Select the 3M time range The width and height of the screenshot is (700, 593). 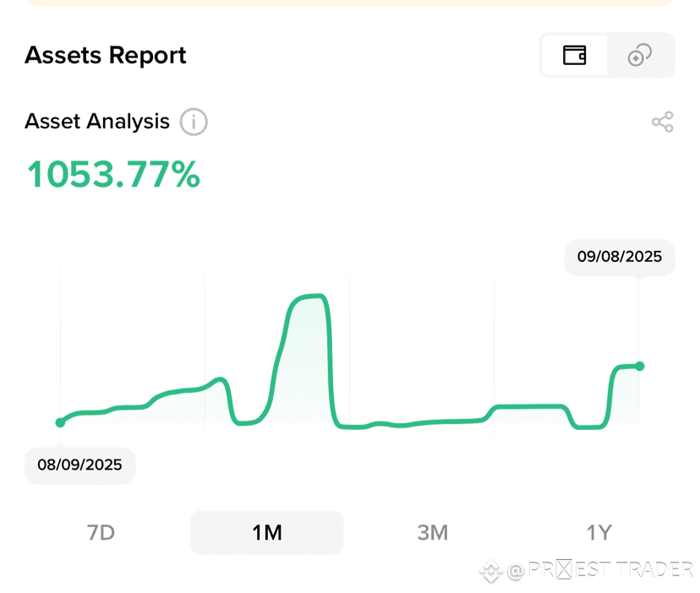click(433, 532)
